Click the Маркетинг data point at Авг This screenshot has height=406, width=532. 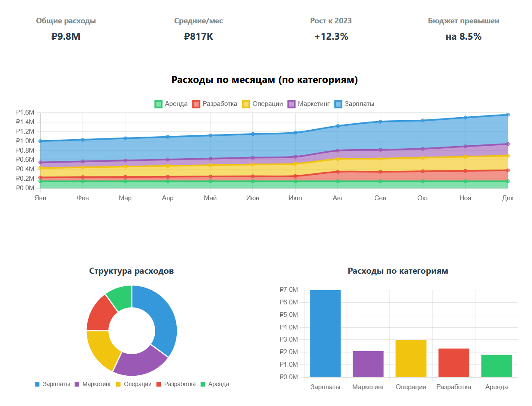tap(338, 150)
